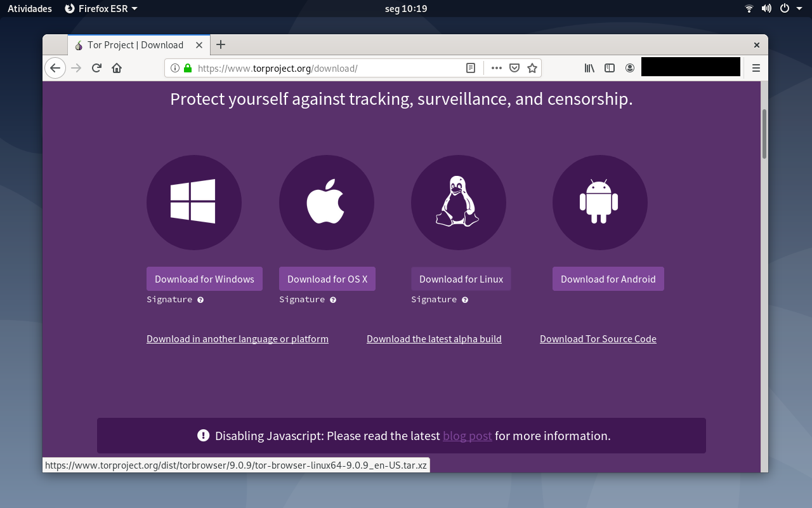Show sidebars icon
This screenshot has height=508, width=812.
[x=610, y=68]
